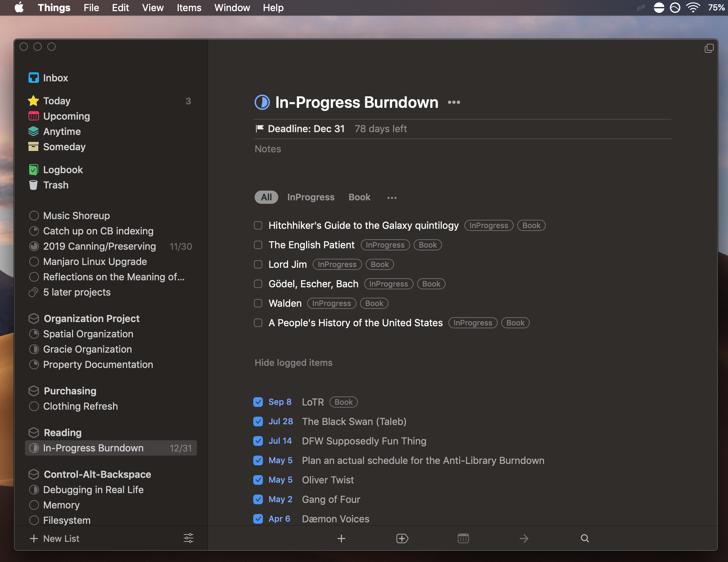Select the Debugging in Real Life project

click(x=111, y=490)
